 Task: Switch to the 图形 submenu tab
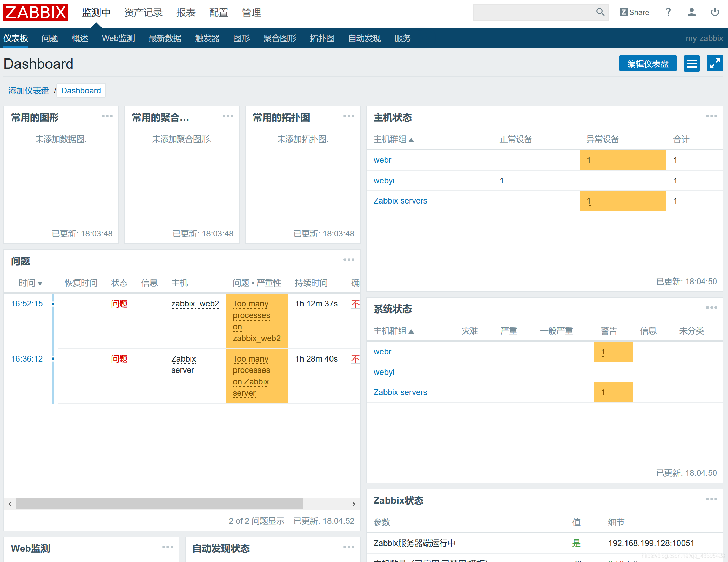tap(242, 38)
